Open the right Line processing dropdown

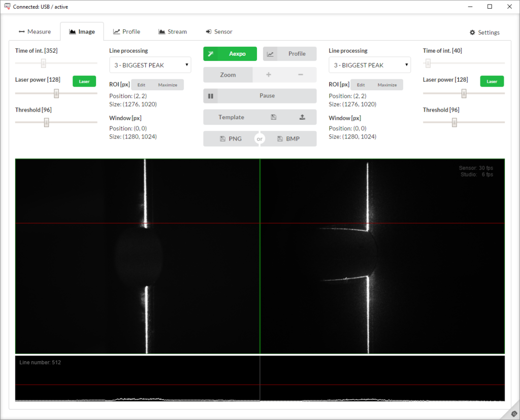370,65
